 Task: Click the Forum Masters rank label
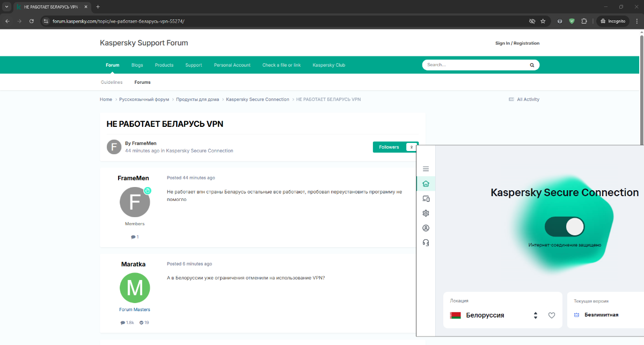tap(135, 310)
